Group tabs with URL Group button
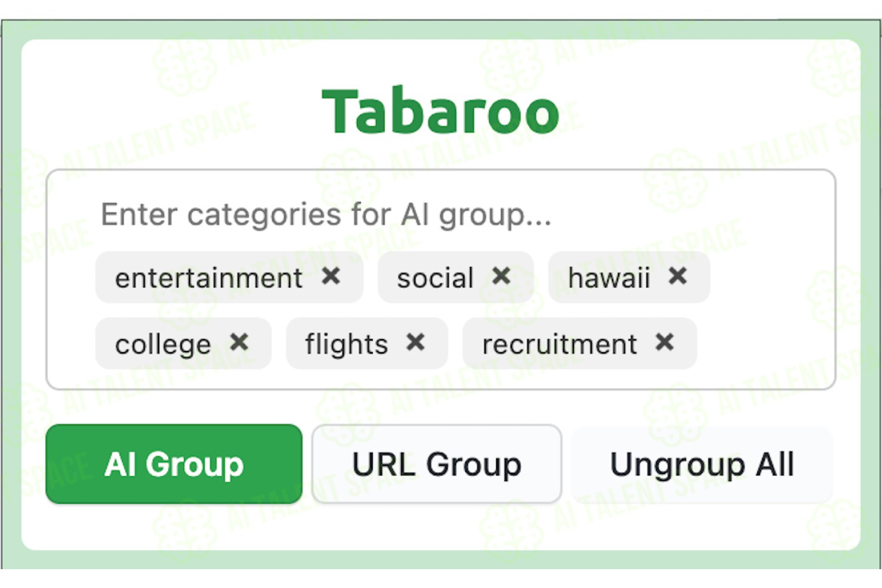 pyautogui.click(x=437, y=464)
